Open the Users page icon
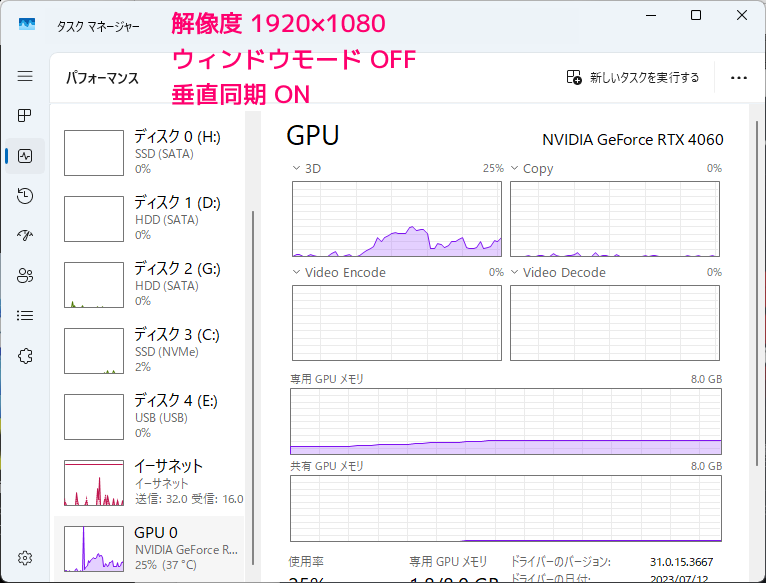Viewport: 766px width, 583px height. click(25, 276)
